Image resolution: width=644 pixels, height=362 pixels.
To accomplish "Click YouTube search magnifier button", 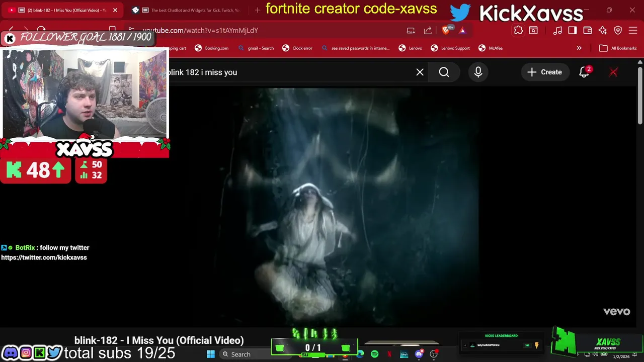I will [x=444, y=72].
